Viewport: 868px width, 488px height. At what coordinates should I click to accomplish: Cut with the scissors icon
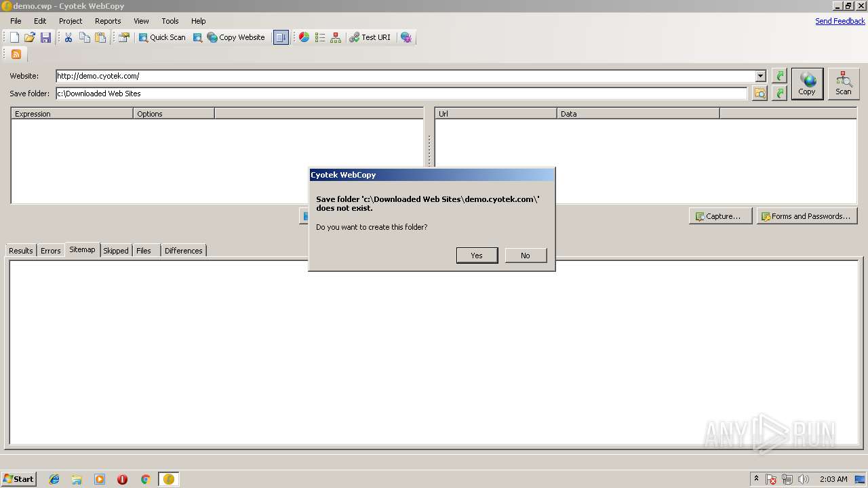pos(68,37)
